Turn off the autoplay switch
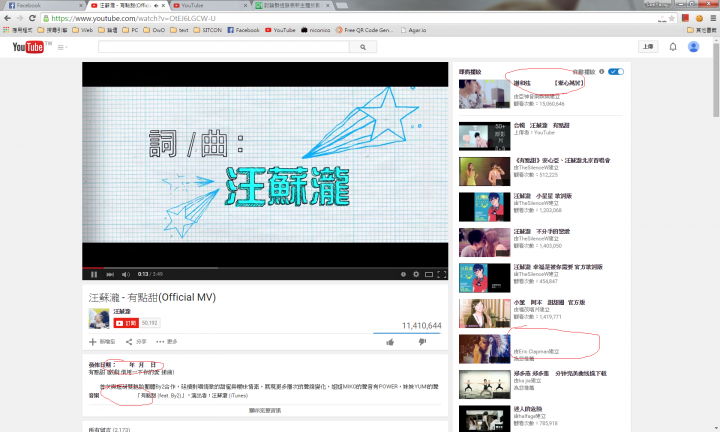Screen dimensions: 720x432 point(616,72)
